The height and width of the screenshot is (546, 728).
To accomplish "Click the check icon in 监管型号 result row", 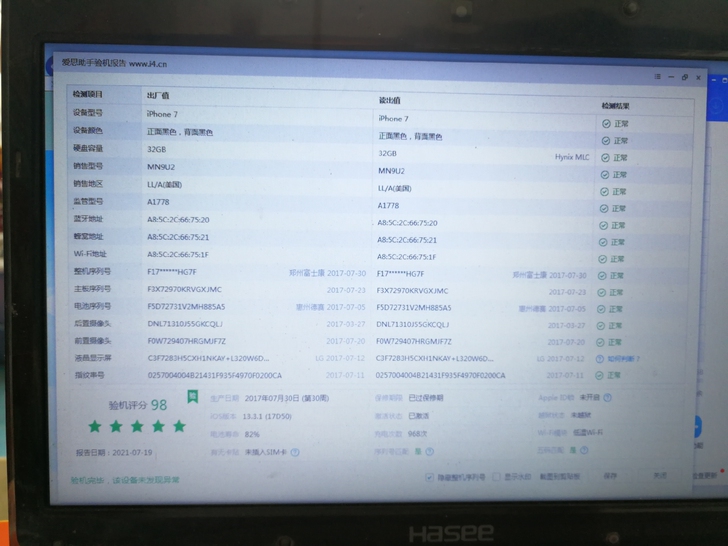I will pos(604,208).
